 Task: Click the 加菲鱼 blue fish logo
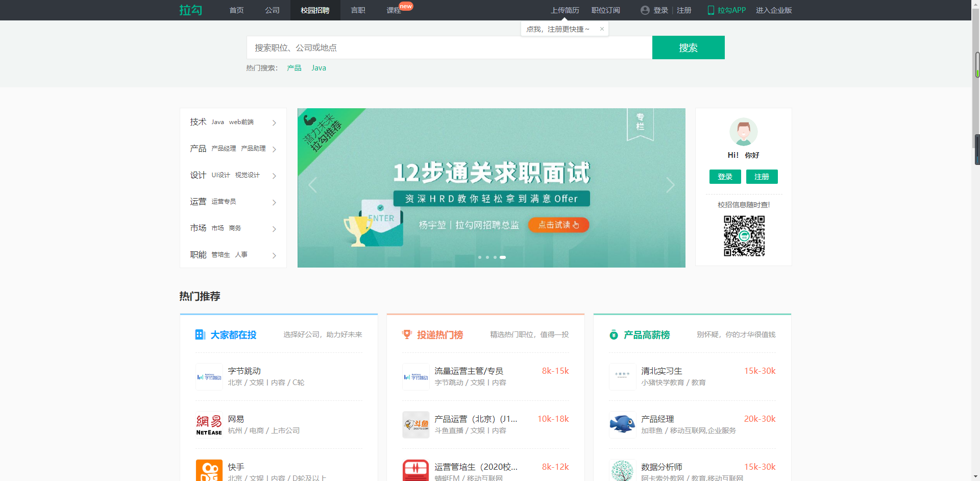[x=623, y=425]
